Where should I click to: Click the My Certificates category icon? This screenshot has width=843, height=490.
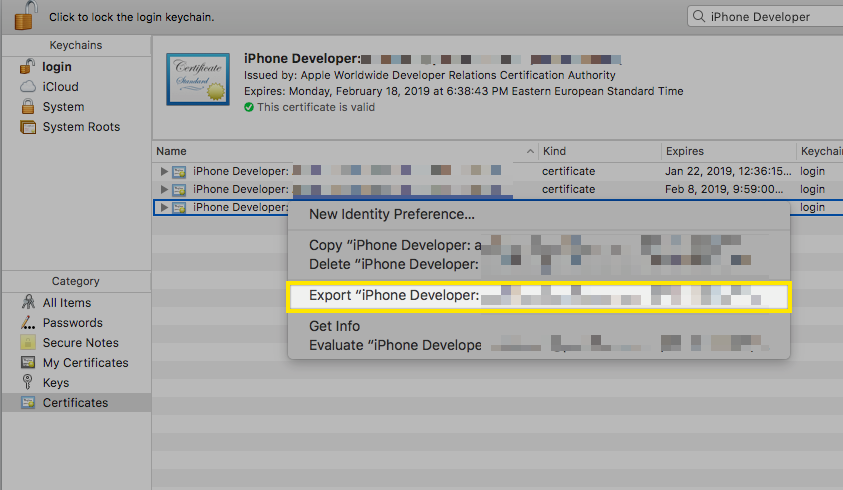28,363
